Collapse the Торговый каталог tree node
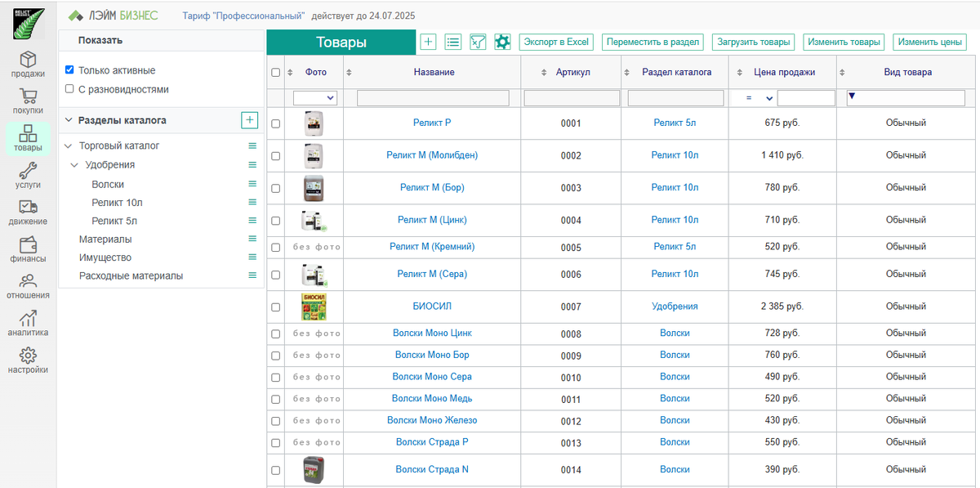980x488 pixels. [69, 146]
